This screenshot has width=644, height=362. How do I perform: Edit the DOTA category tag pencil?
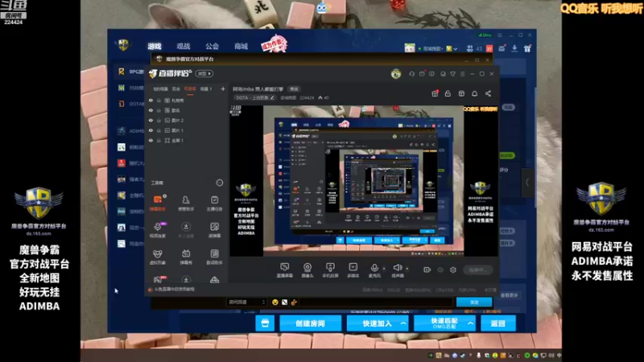click(272, 97)
